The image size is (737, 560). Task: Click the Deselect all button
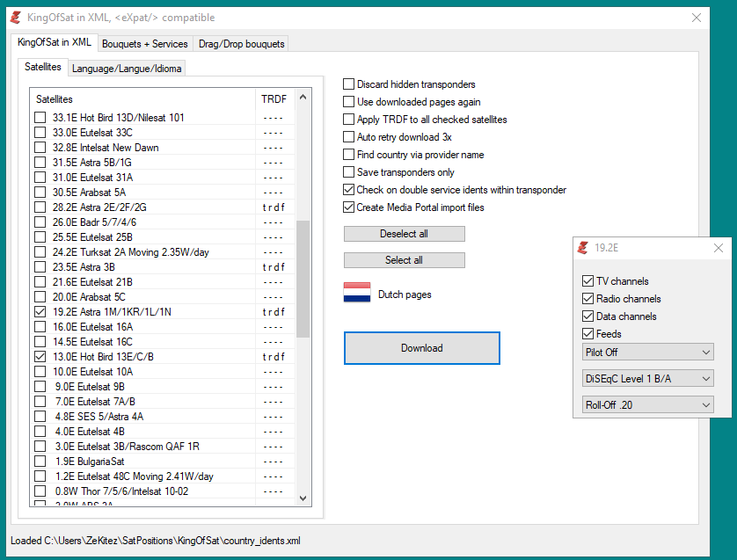click(405, 234)
